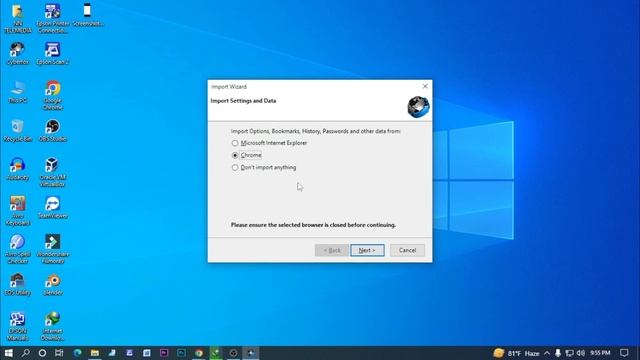Select the Cyberfox desktop shortcut
The height and width of the screenshot is (360, 640).
coord(18,53)
